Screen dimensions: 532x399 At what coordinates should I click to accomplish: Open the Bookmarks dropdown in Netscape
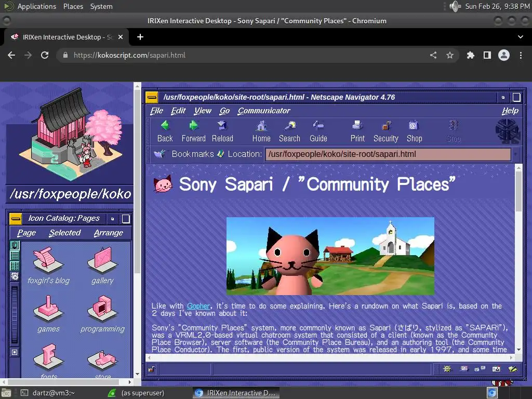(x=184, y=154)
